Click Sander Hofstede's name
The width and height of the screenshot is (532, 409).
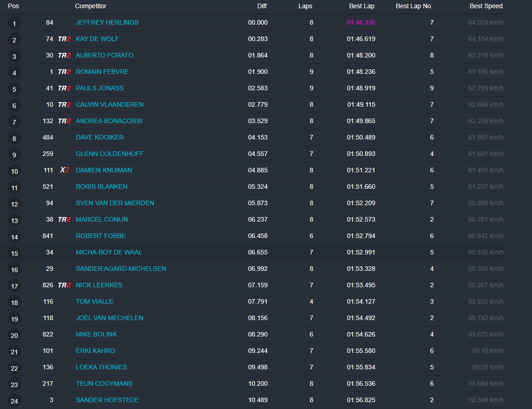tap(107, 400)
